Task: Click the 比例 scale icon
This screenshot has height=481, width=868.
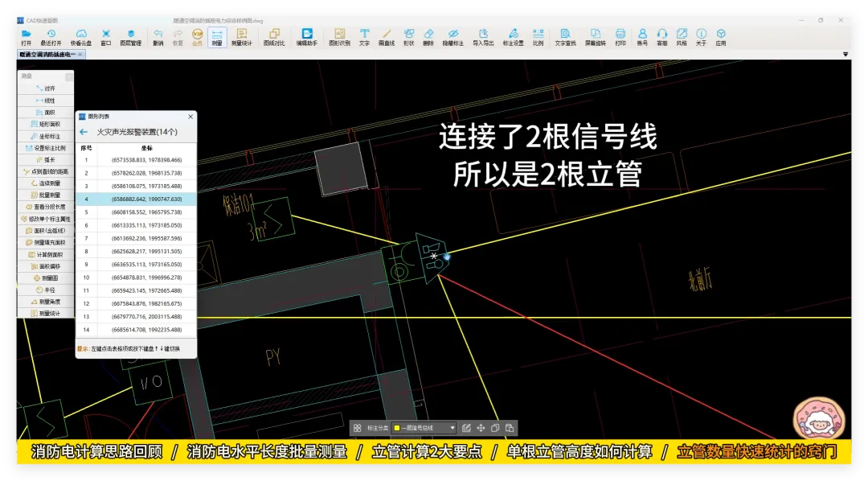Action: pyautogui.click(x=538, y=37)
